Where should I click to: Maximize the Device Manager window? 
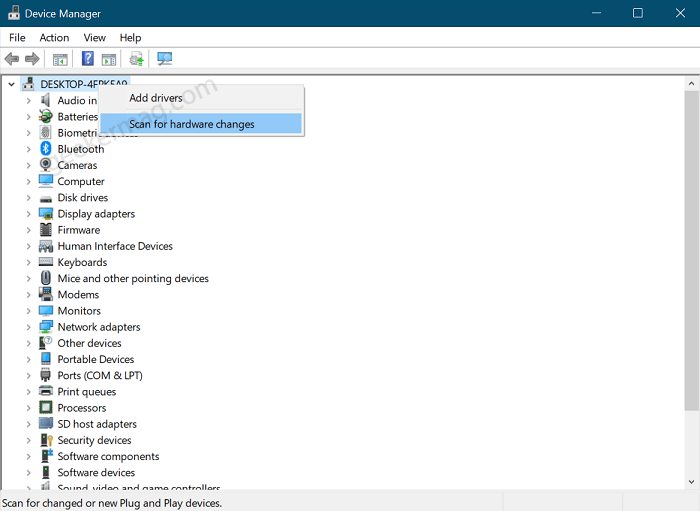click(638, 13)
